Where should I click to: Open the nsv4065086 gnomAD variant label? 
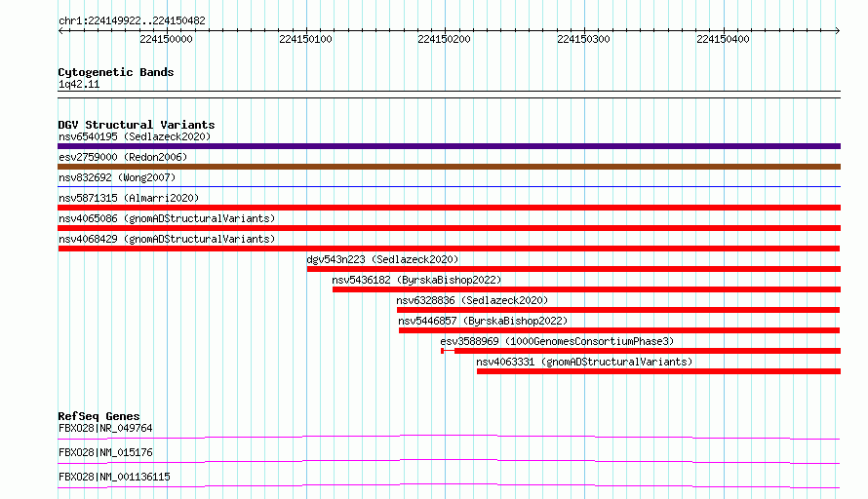point(167,218)
